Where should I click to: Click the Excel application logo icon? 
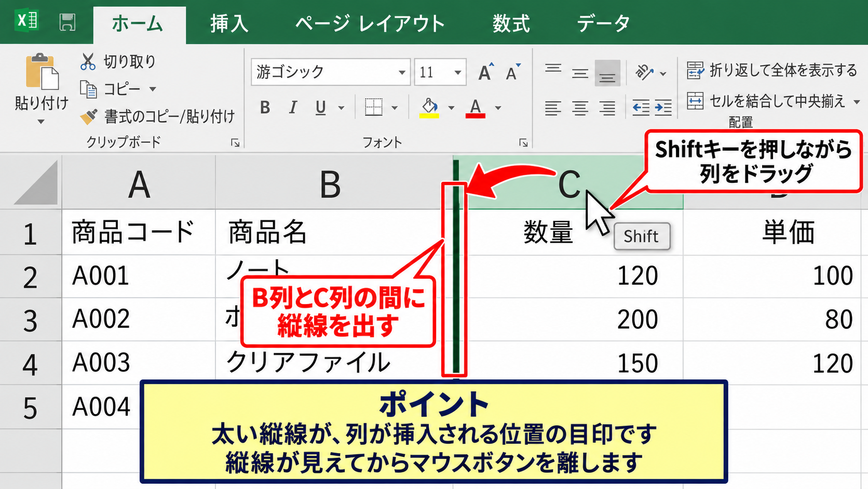[27, 21]
